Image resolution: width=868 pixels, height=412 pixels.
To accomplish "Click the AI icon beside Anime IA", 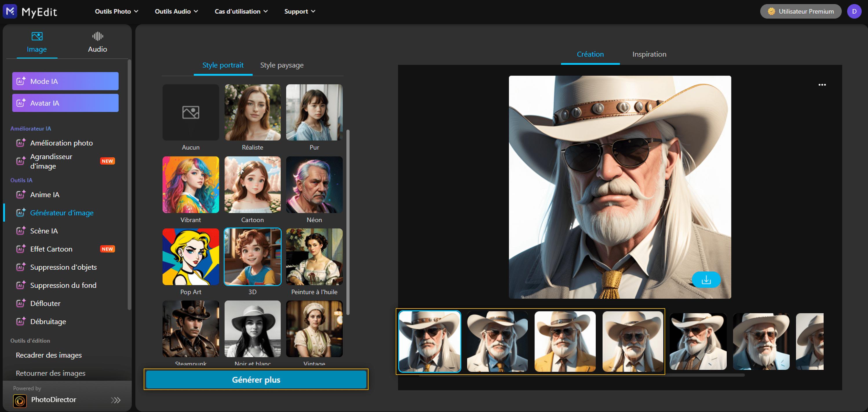I will pyautogui.click(x=21, y=195).
